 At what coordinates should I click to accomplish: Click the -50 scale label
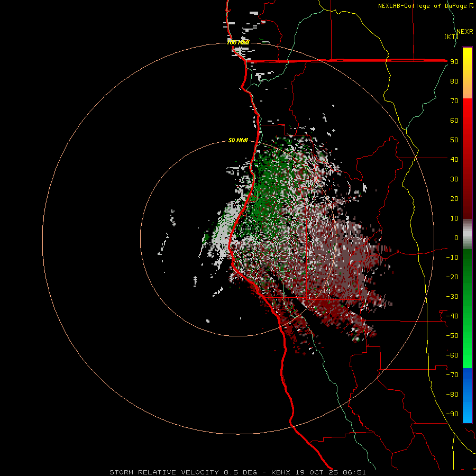452,336
